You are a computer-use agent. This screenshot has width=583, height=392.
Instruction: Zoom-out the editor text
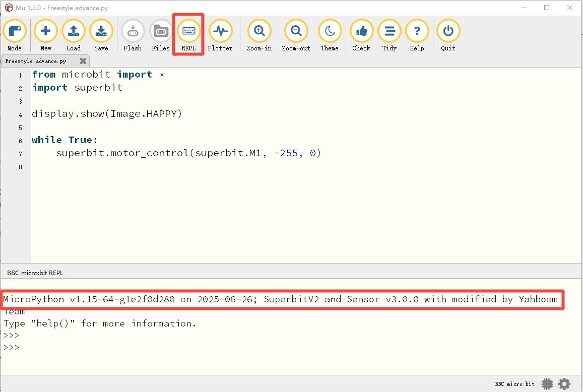coord(296,35)
